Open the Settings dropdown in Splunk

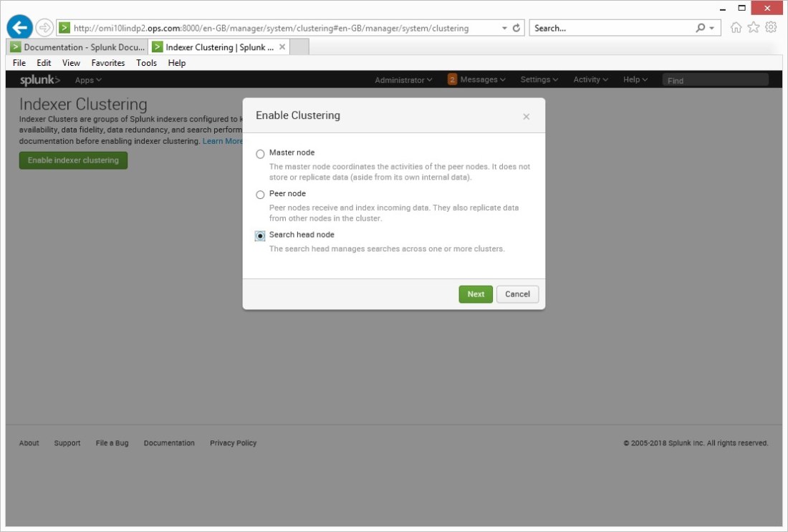point(539,79)
